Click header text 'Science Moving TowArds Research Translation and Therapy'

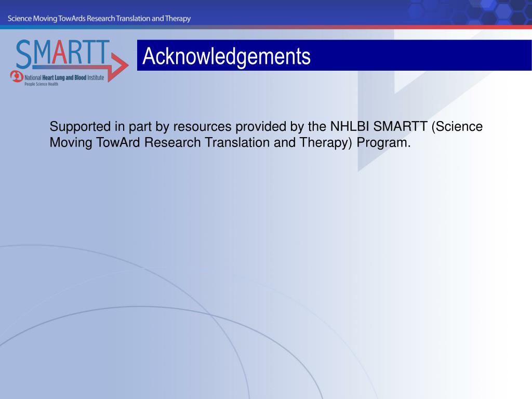99,18
